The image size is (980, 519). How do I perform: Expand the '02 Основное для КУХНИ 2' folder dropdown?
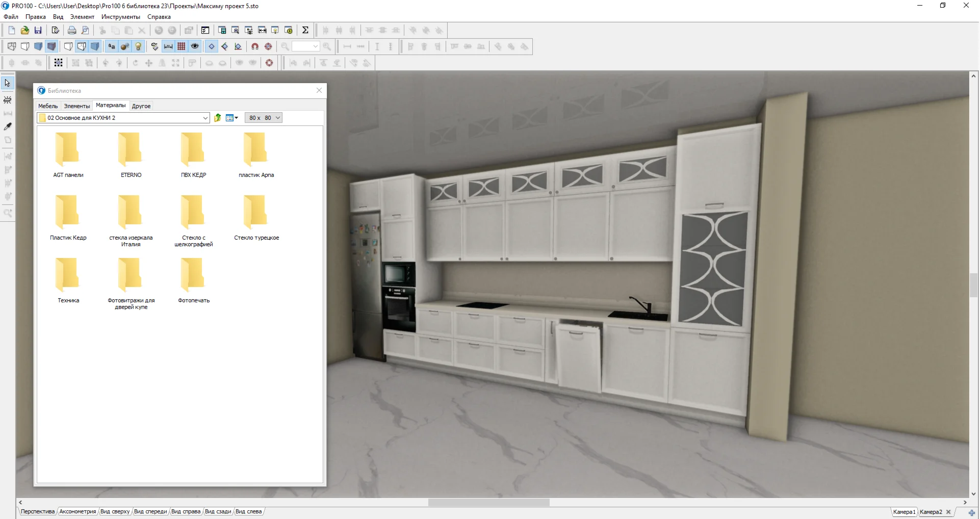coord(205,118)
